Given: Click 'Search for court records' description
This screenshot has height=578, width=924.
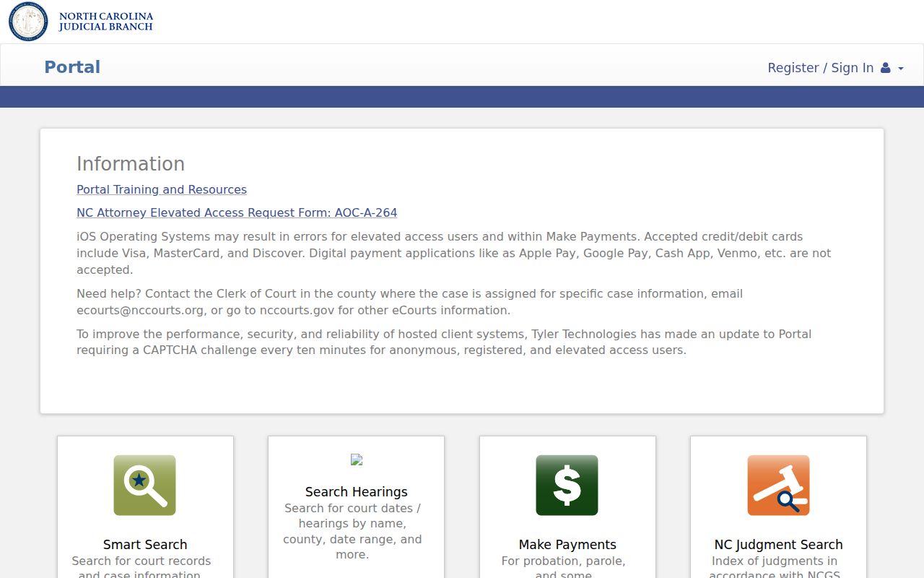Looking at the screenshot, I should coord(141,568).
